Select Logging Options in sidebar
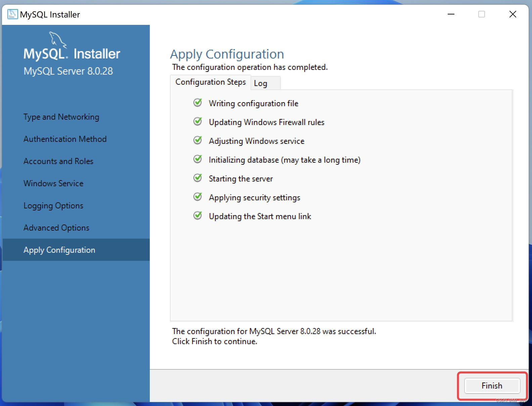This screenshot has height=406, width=532. click(76, 205)
